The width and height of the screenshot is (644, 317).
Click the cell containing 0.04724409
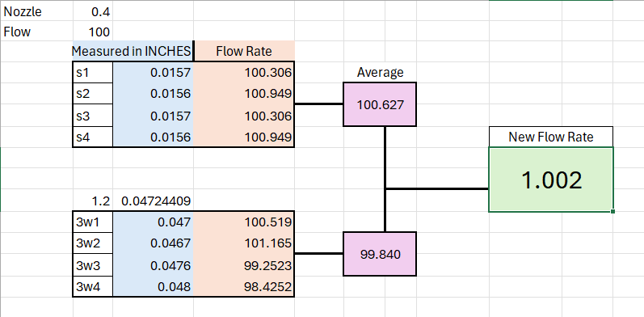pyautogui.click(x=153, y=201)
